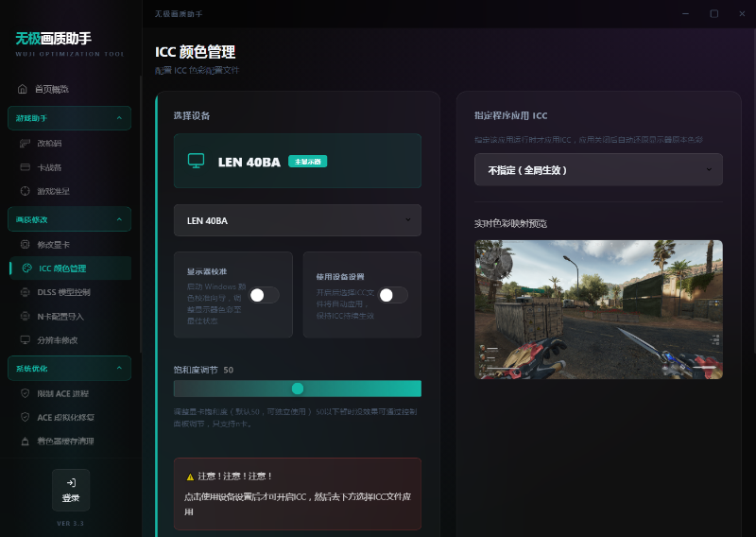Click the 着色器缓存清理 sidebar icon

tap(26, 442)
